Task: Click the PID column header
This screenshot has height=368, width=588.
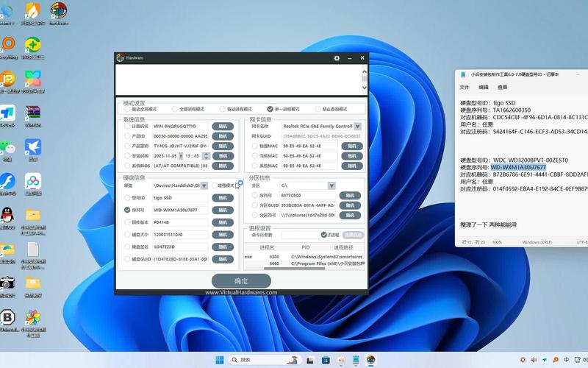Action: coord(305,247)
